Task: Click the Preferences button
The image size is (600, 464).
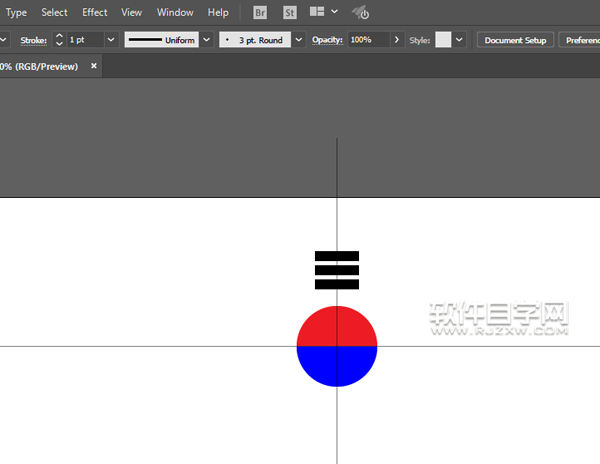Action: point(581,40)
